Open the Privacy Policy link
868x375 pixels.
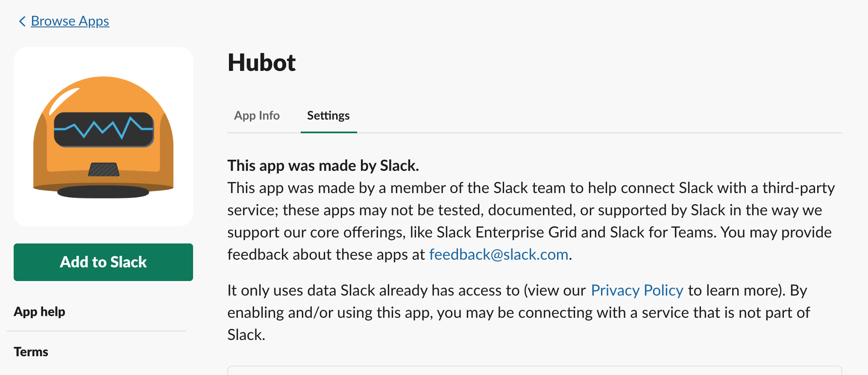click(x=637, y=290)
